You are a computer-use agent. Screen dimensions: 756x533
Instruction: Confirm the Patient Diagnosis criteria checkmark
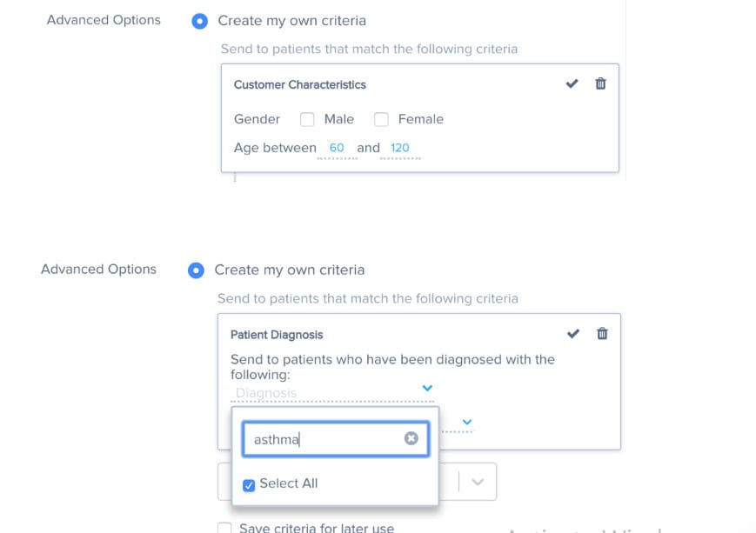pyautogui.click(x=572, y=333)
